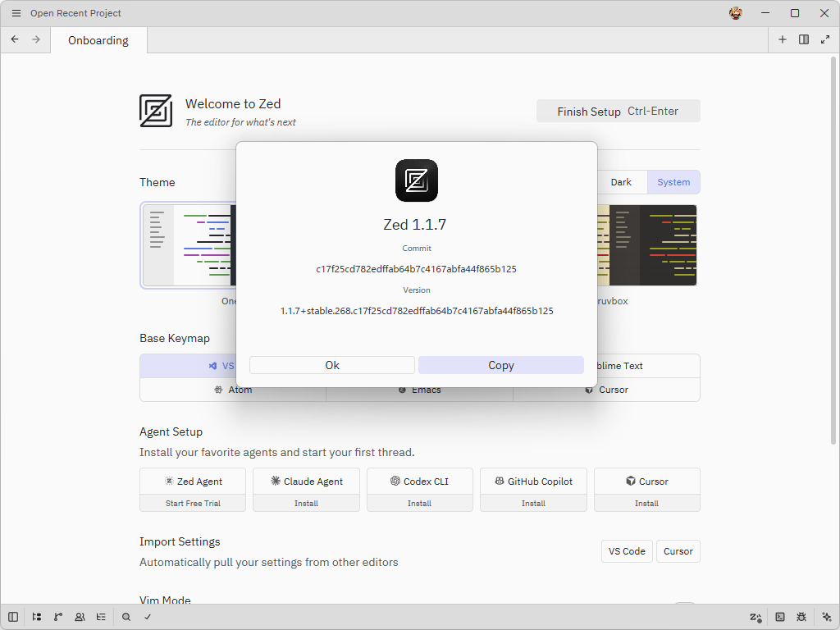This screenshot has height=630, width=840.
Task: Open the outline panel icon
Action: click(x=101, y=617)
